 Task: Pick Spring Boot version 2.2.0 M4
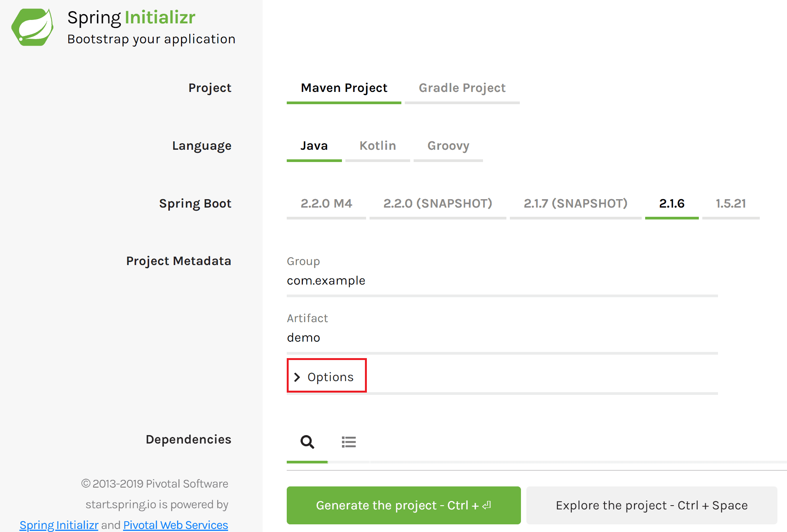[326, 204]
